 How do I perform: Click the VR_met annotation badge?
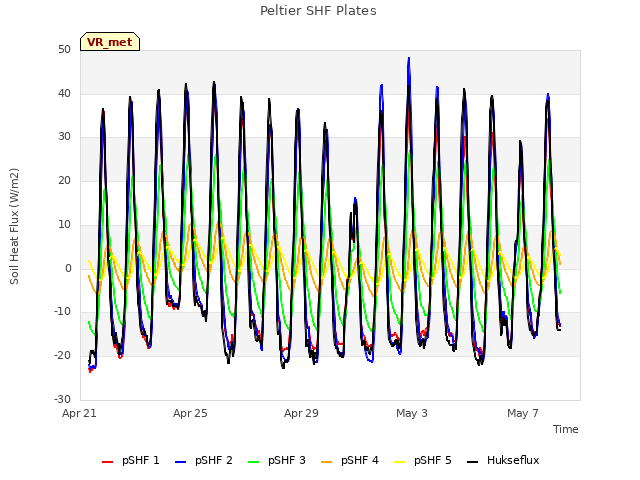click(x=110, y=42)
